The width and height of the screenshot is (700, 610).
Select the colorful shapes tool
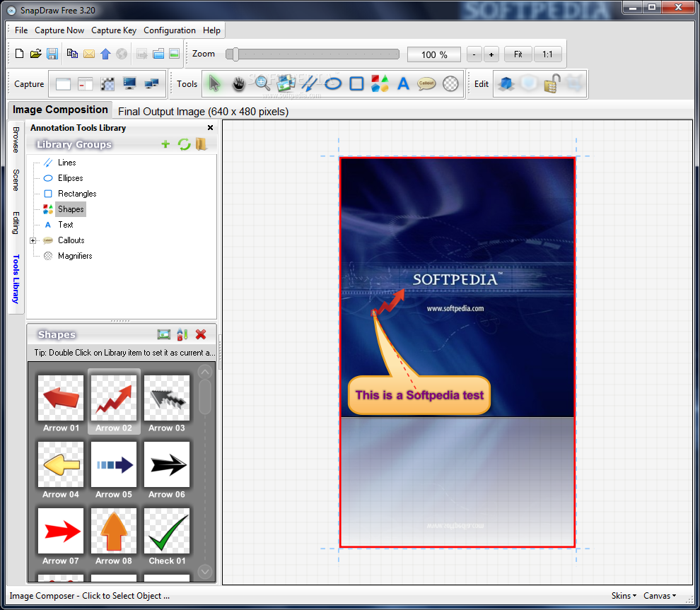(380, 83)
